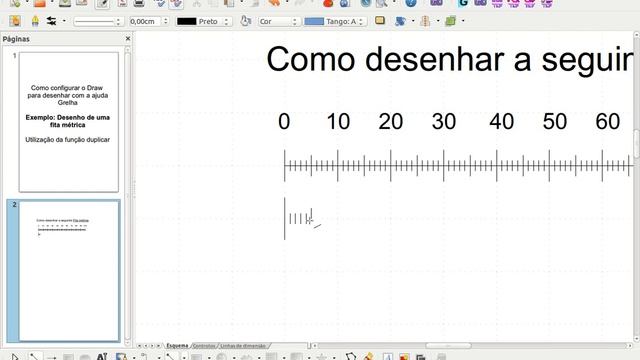Screen dimensions: 640x360
Task: Click the ruler label '30'
Action: pyautogui.click(x=444, y=122)
